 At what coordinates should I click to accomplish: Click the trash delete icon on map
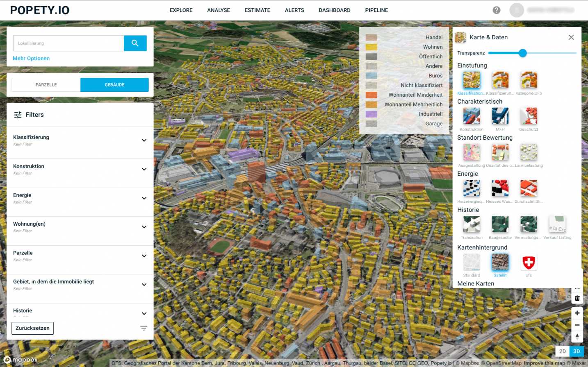click(x=577, y=298)
